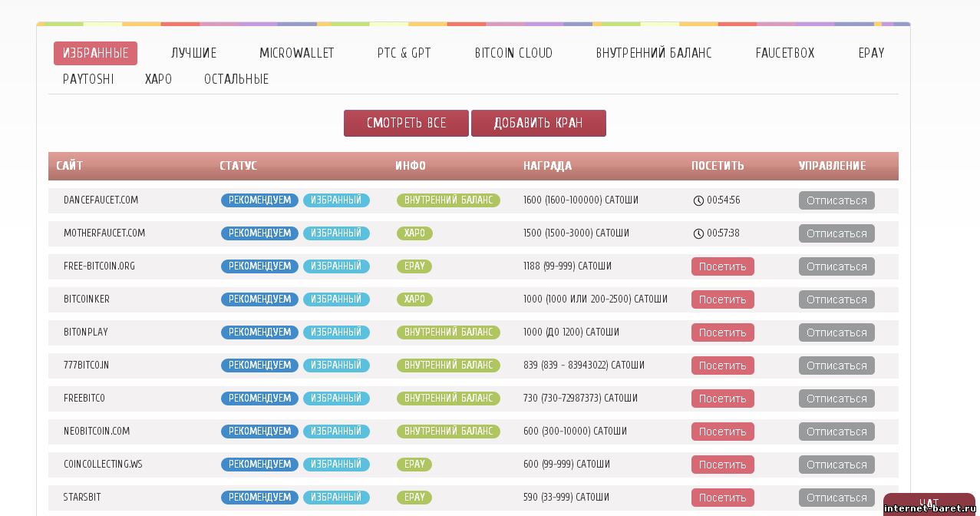This screenshot has width=980, height=516.
Task: Unsubscribe from DANCEFAUCET.COM via Отписаться
Action: [x=836, y=200]
